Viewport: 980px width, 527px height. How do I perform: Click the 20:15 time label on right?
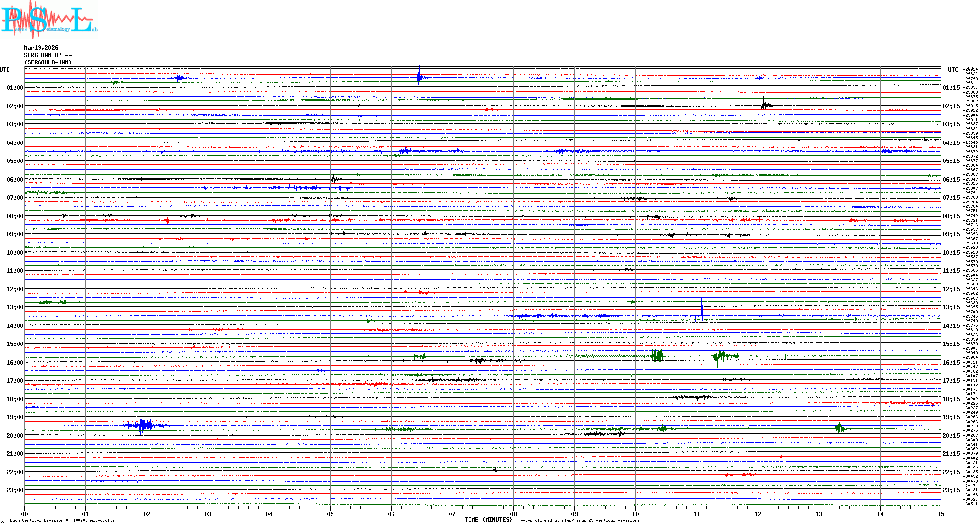pyautogui.click(x=951, y=436)
